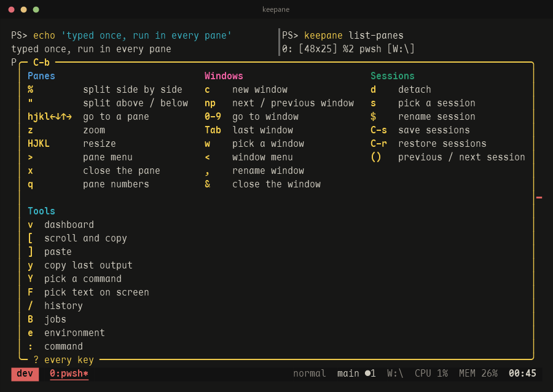The height and width of the screenshot is (392, 553).
Task: Choose the 'zoom' pane entry
Action: pyautogui.click(x=94, y=130)
